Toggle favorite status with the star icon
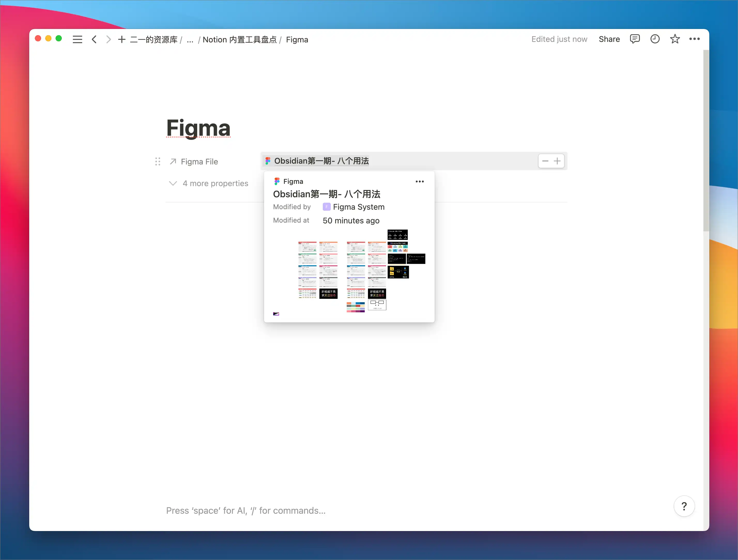 (675, 39)
